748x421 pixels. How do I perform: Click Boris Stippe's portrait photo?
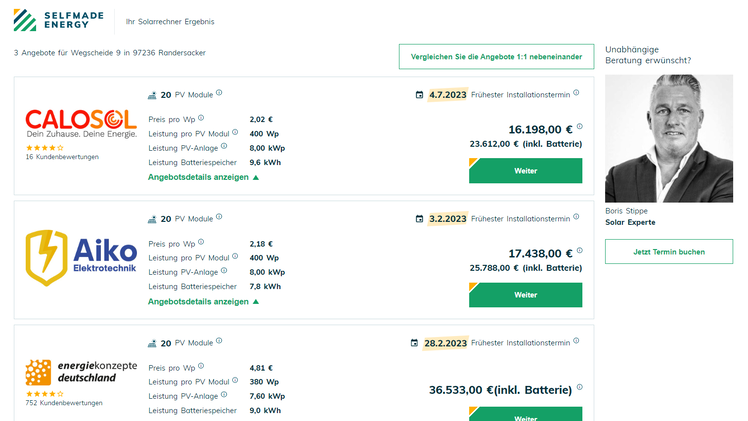click(x=669, y=136)
